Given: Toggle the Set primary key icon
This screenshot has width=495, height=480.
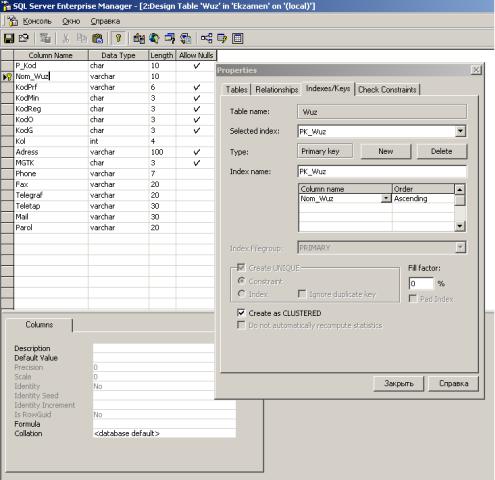Looking at the screenshot, I should [x=118, y=38].
